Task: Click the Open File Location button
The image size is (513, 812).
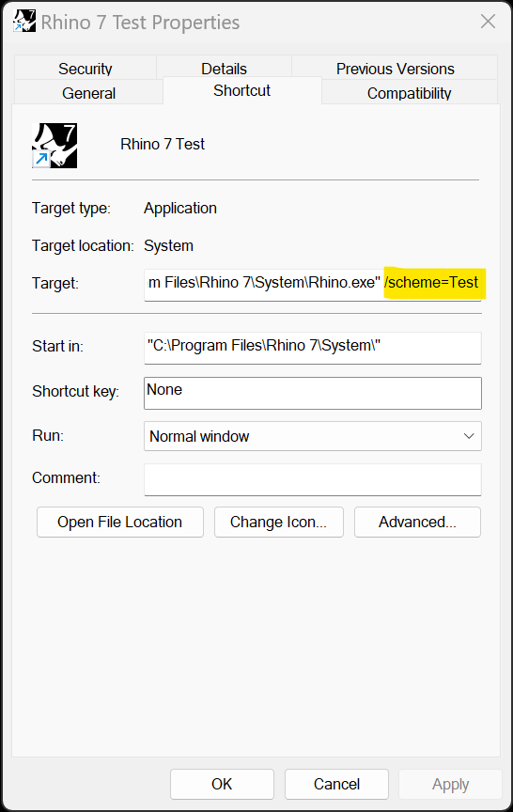Action: click(x=120, y=522)
